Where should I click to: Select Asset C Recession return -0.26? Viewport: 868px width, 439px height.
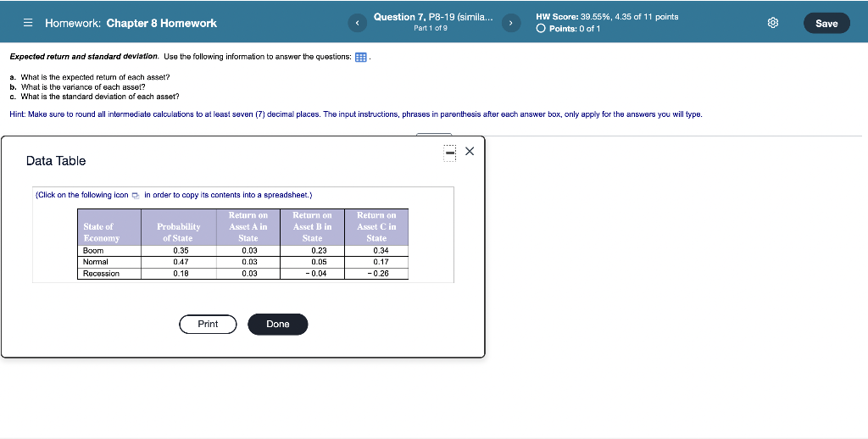tap(378, 274)
